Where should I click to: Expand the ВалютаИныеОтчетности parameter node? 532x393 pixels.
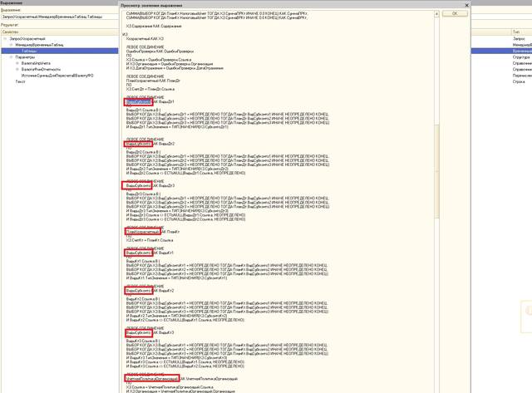coord(17,69)
